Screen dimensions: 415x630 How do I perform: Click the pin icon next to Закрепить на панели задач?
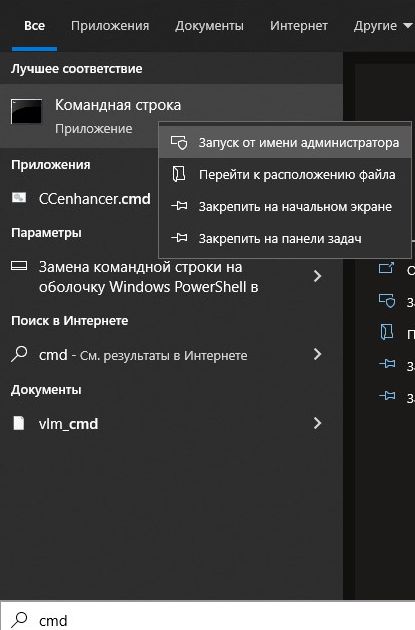coord(179,238)
